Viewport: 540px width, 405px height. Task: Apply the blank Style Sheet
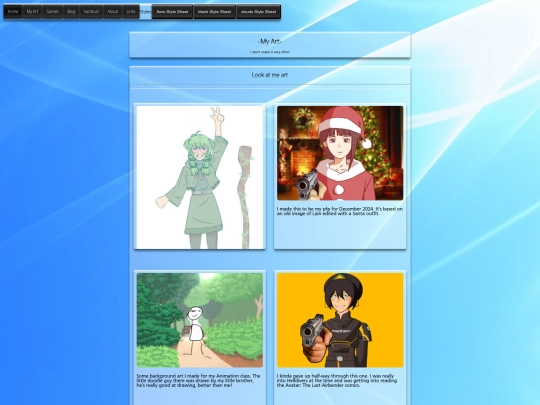point(215,12)
